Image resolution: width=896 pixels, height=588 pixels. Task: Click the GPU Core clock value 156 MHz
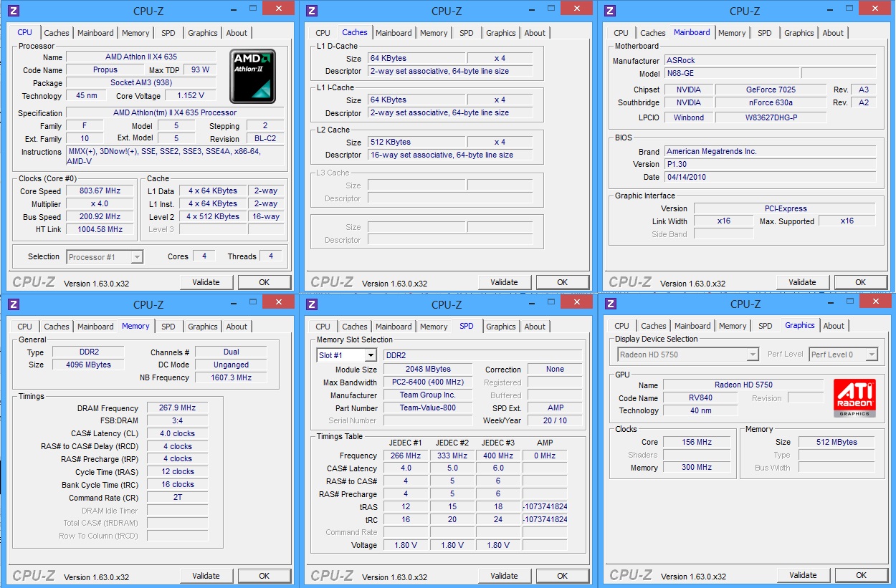697,443
